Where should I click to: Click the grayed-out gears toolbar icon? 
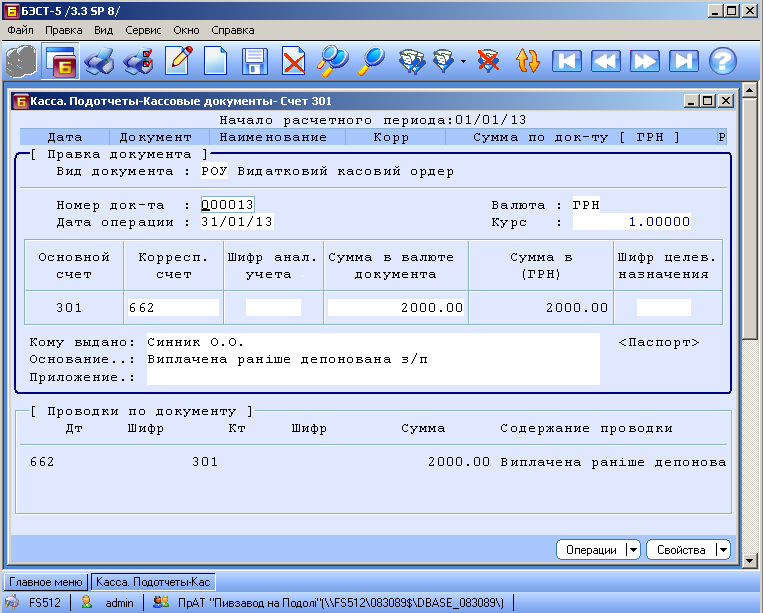(21, 62)
